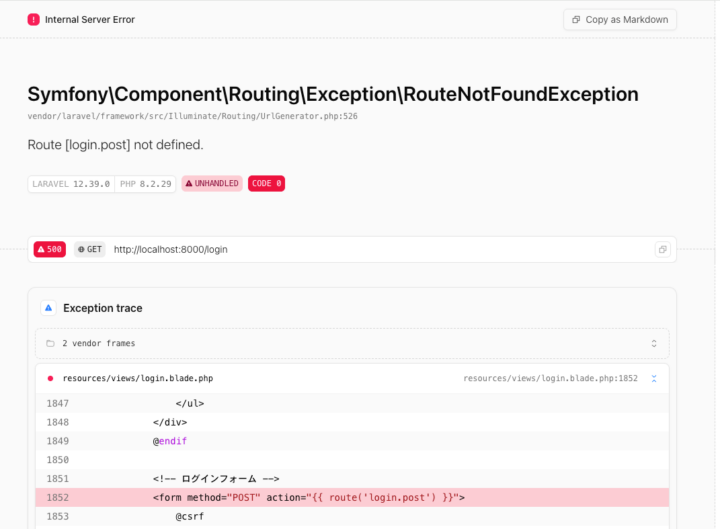Click the UrlGenerator.php:526 file path

[192, 116]
